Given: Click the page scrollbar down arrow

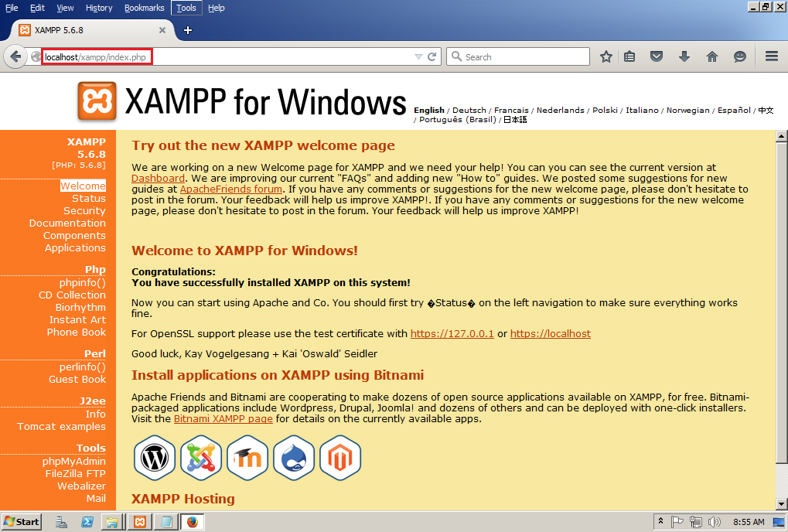Looking at the screenshot, I should [x=781, y=503].
